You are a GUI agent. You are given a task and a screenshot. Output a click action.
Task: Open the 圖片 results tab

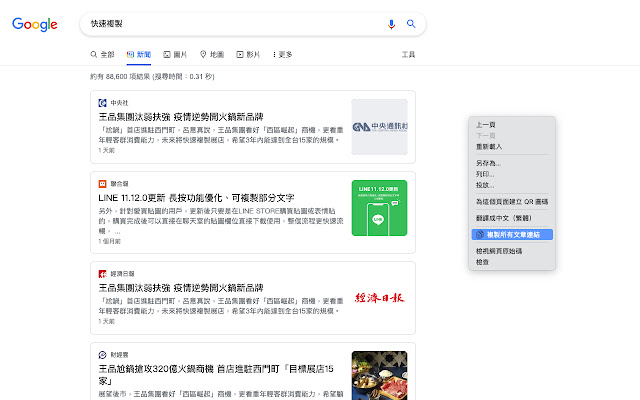[x=175, y=54]
